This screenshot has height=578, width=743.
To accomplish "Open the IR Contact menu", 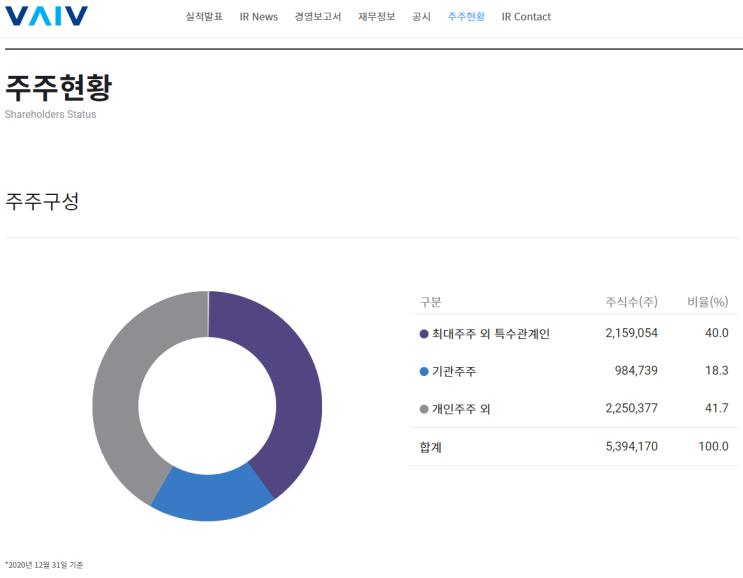I will point(526,17).
